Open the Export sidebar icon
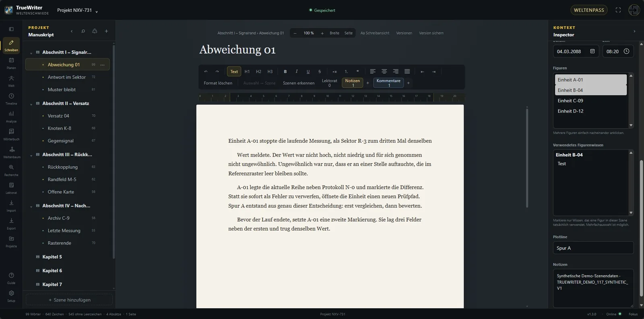Image resolution: width=644 pixels, height=319 pixels. 11,224
